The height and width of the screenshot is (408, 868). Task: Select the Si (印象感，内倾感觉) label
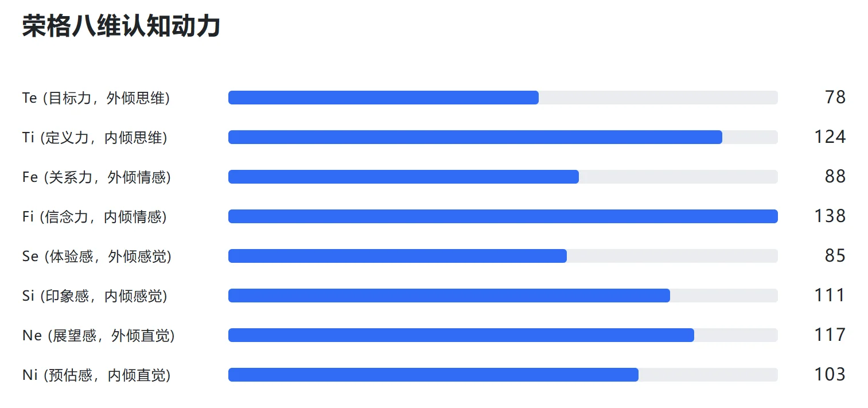pos(95,296)
